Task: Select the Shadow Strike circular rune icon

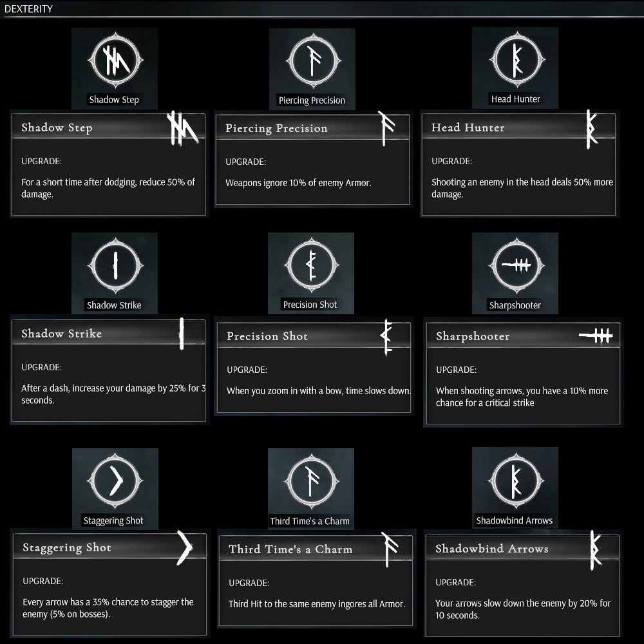Action: (114, 265)
